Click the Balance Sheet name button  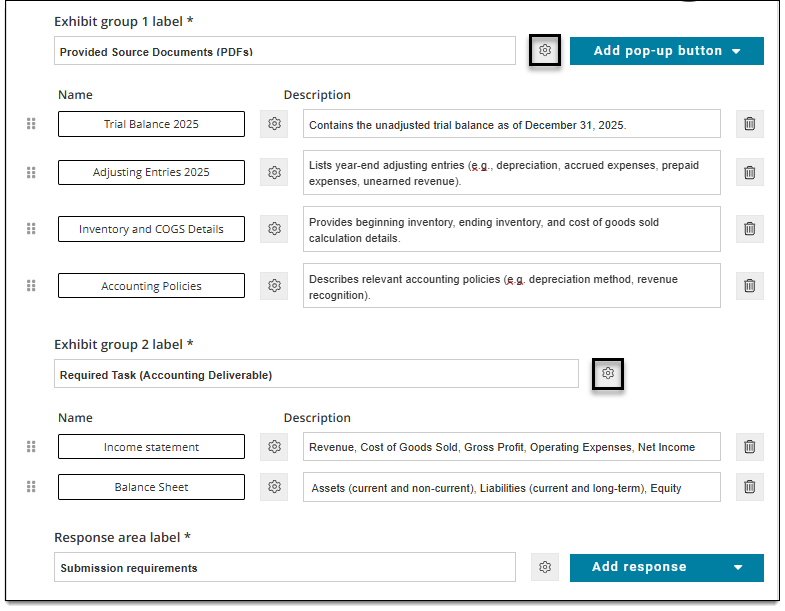[x=151, y=487]
